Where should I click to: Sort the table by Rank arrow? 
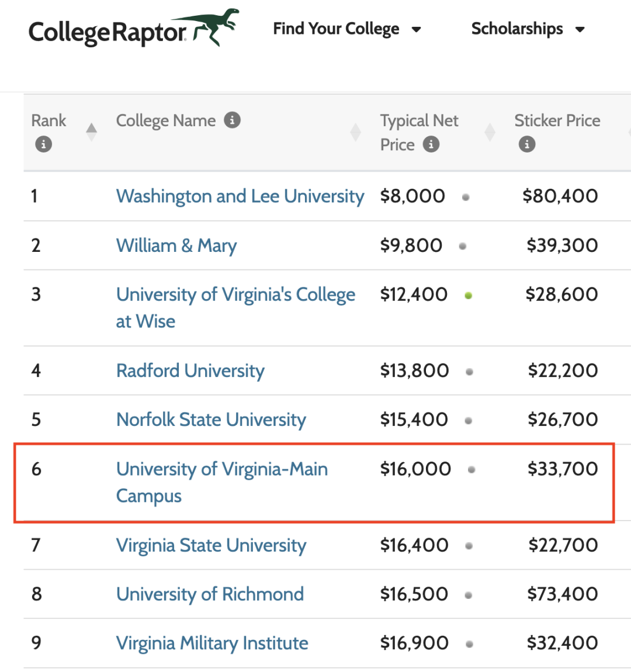point(91,132)
